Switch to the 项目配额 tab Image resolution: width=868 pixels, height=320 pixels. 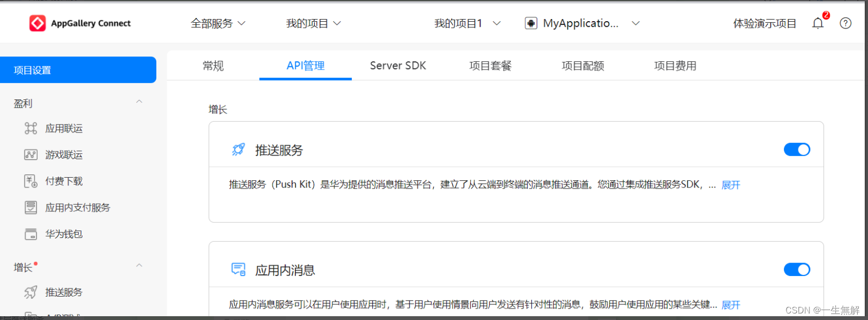583,66
